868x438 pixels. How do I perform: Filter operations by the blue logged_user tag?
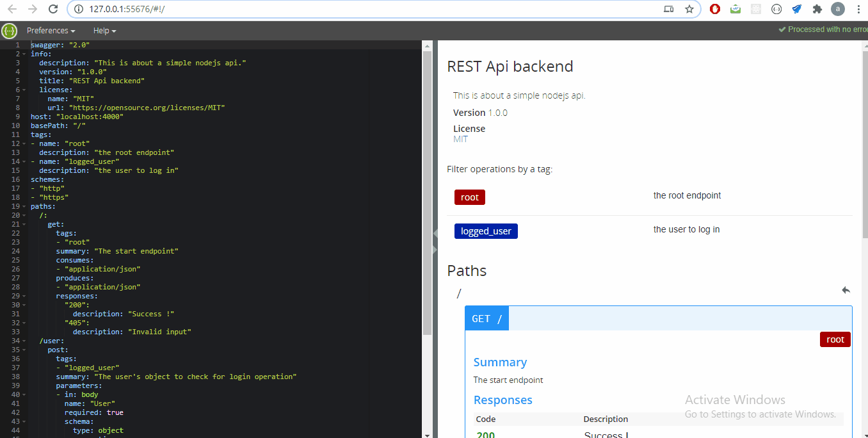pyautogui.click(x=486, y=231)
